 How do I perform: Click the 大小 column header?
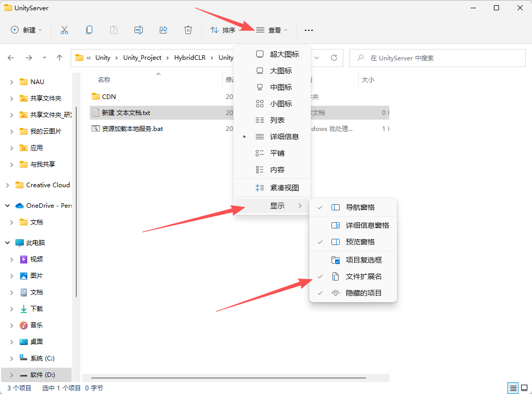point(368,80)
